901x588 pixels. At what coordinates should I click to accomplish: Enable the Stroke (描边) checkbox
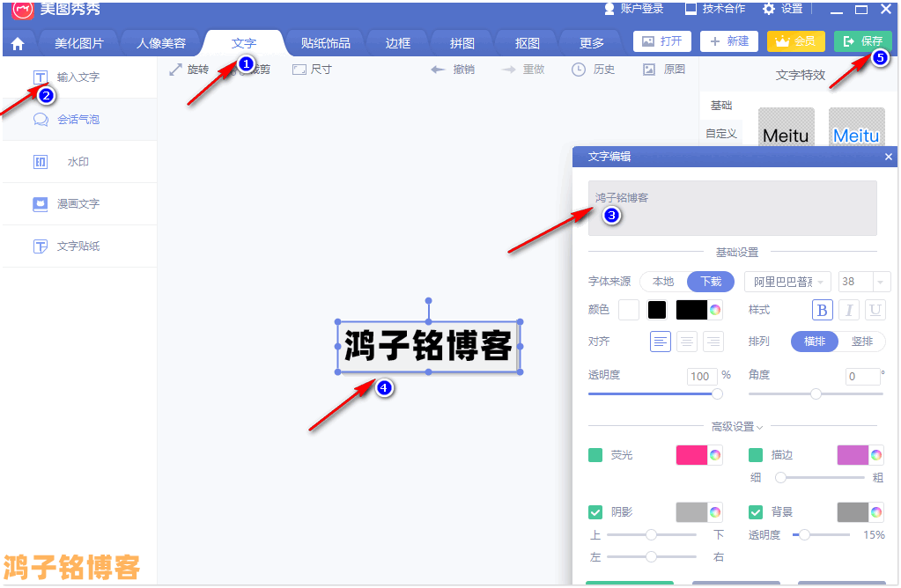click(756, 455)
